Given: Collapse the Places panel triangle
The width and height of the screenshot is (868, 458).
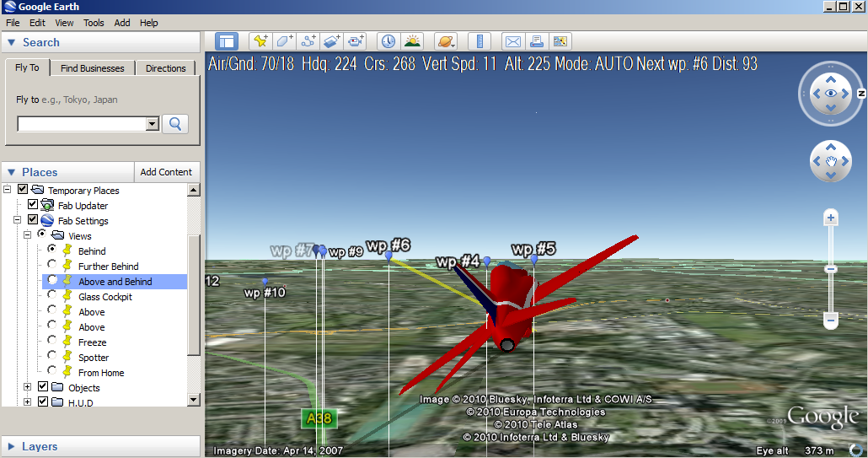Looking at the screenshot, I should coord(11,172).
